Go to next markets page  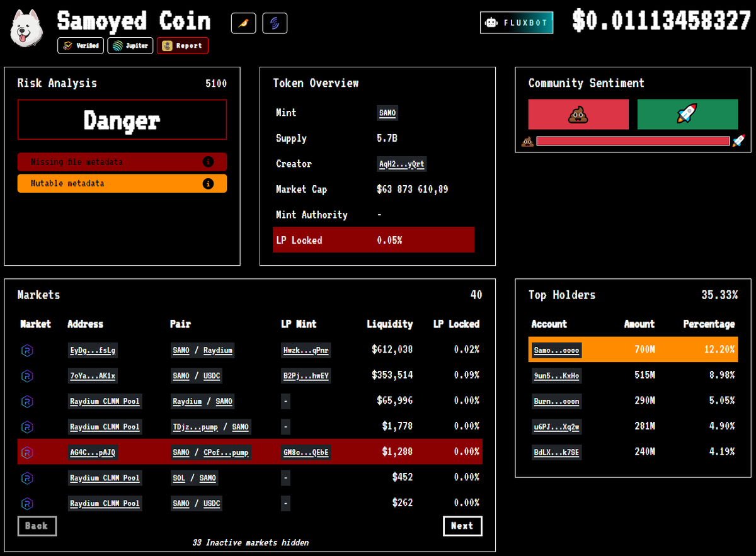[462, 526]
